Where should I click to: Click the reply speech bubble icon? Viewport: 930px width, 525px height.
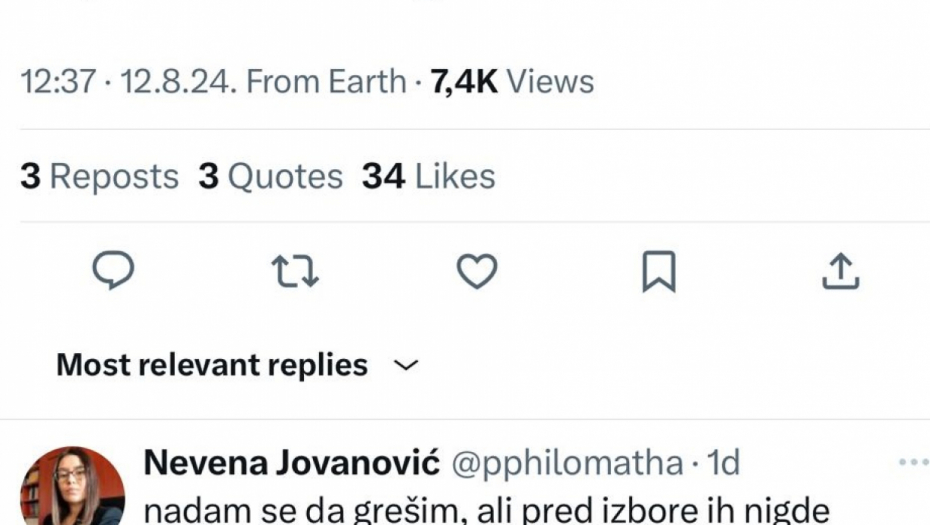coord(113,270)
